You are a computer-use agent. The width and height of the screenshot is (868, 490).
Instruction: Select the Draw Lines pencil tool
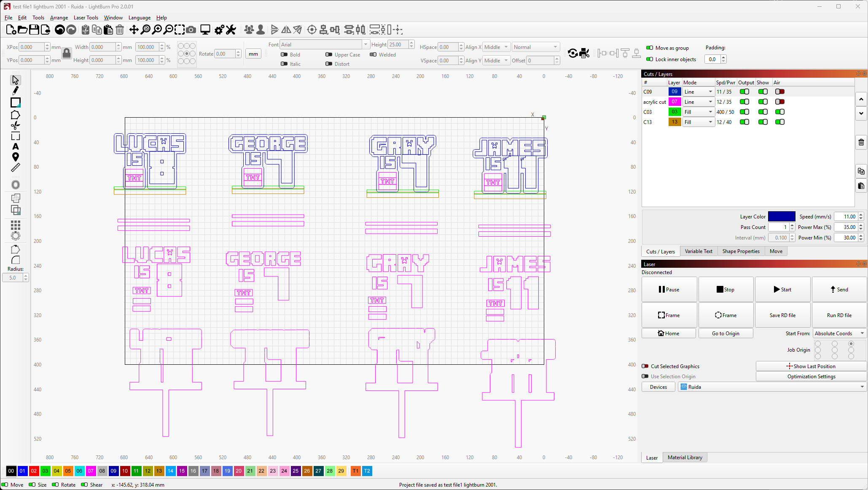tap(16, 91)
